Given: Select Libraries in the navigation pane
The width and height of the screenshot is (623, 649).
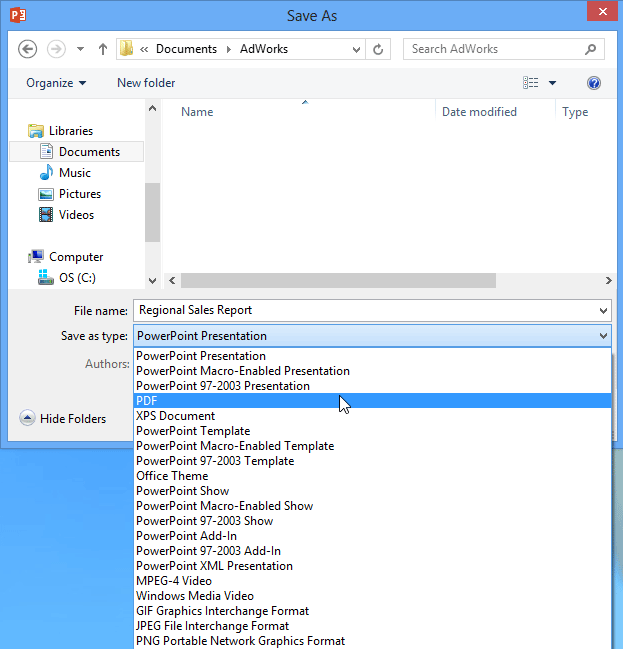Looking at the screenshot, I should (70, 131).
